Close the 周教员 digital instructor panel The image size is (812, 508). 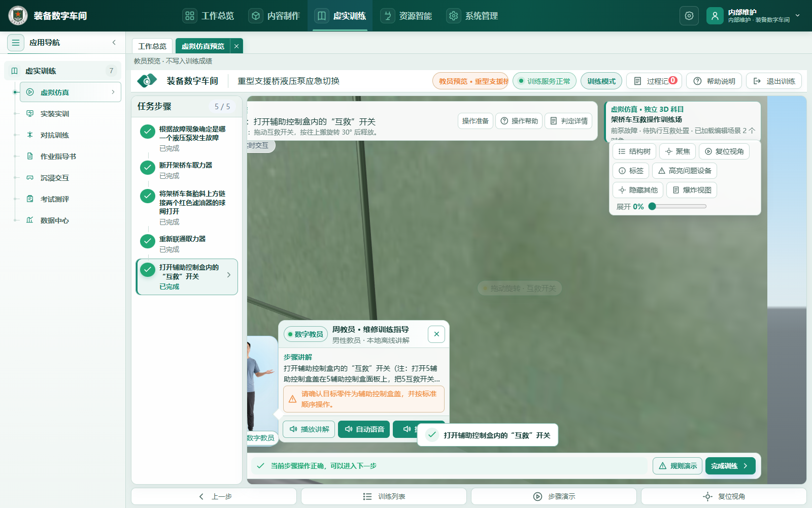coord(436,334)
